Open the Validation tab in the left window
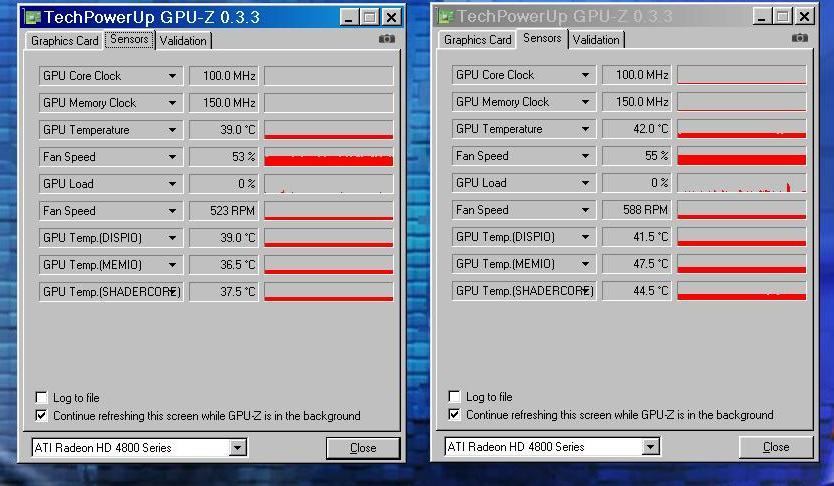Screen dimensions: 834x486 point(183,41)
